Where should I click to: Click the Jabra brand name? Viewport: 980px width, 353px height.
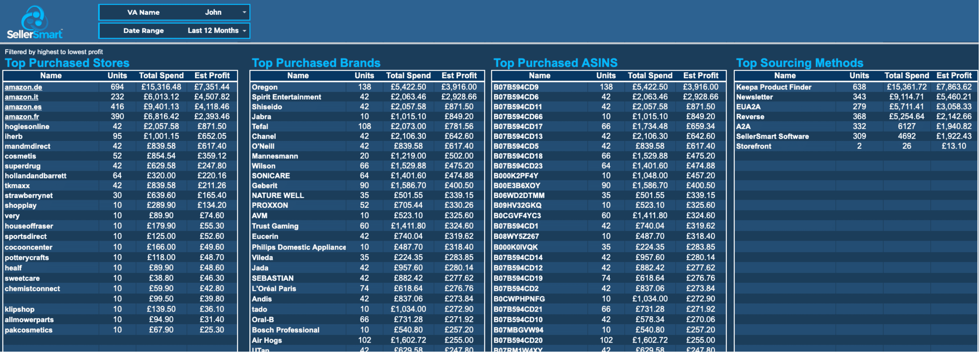click(262, 117)
